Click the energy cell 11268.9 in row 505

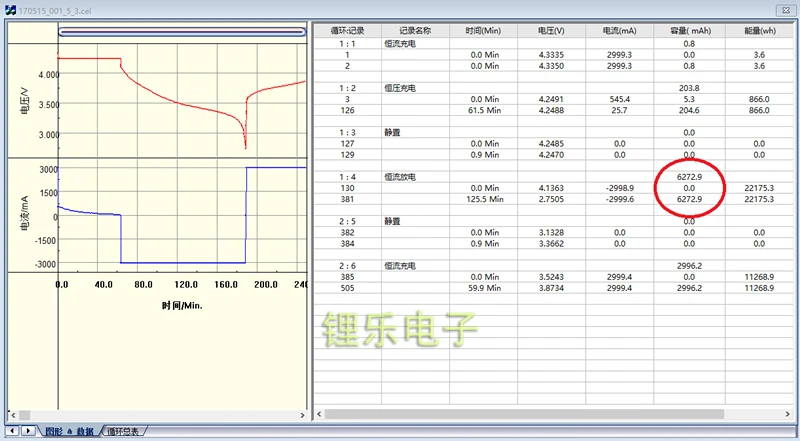(759, 288)
